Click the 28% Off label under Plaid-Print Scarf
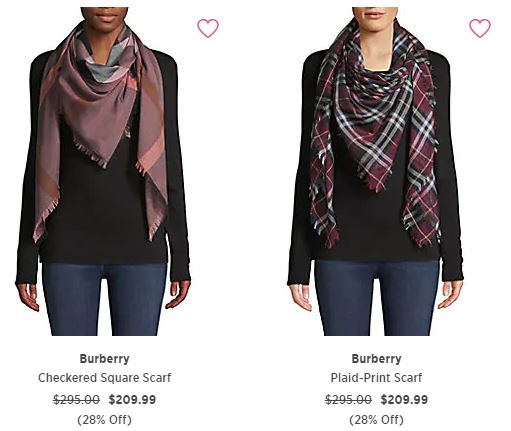This screenshot has height=431, width=511. pyautogui.click(x=377, y=419)
